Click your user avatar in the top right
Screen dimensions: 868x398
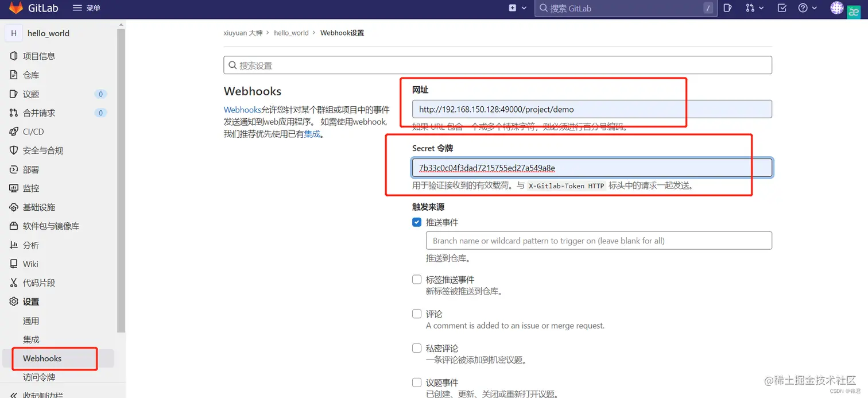(836, 8)
